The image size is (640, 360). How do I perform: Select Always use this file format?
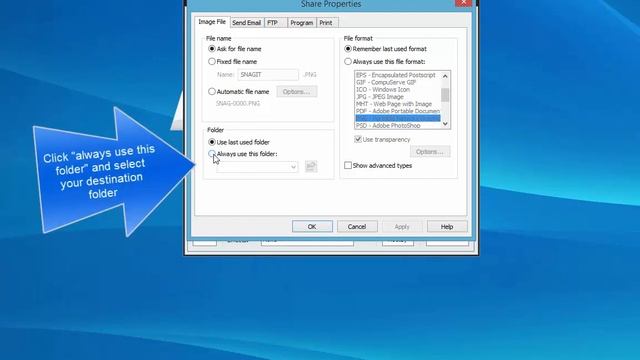pos(348,62)
